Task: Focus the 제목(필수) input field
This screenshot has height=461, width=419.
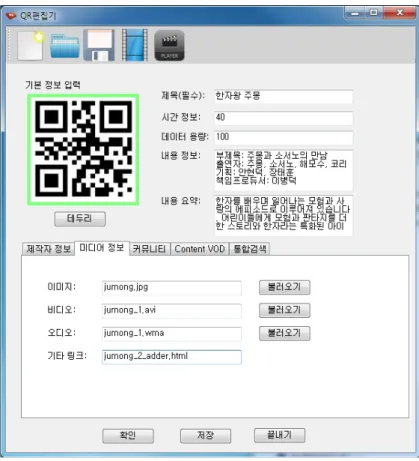Action: point(283,97)
